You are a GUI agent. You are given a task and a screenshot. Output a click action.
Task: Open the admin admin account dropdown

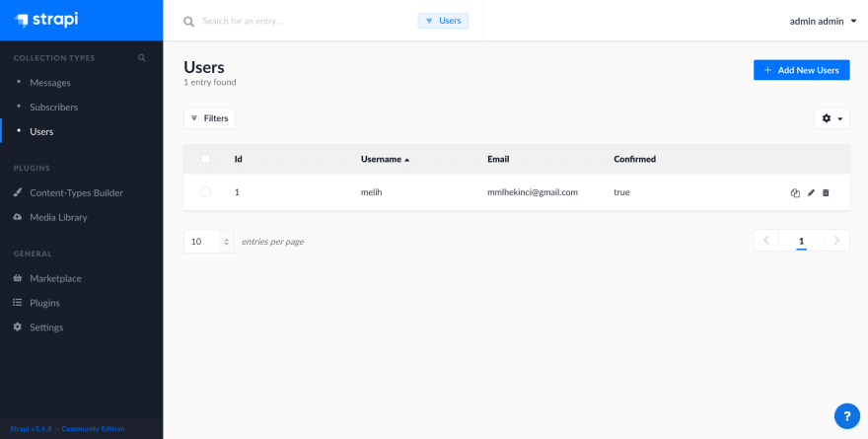click(823, 22)
